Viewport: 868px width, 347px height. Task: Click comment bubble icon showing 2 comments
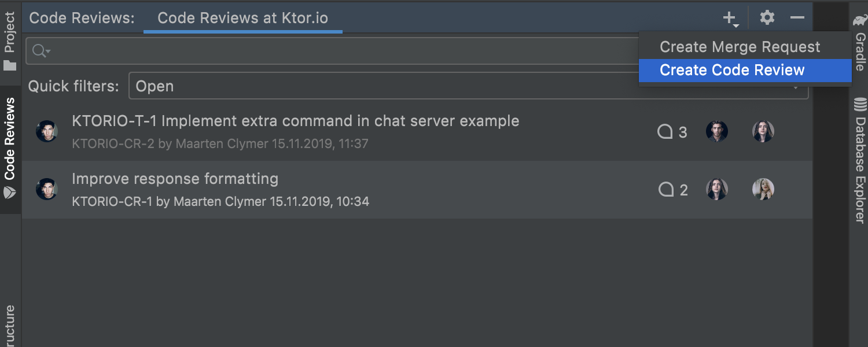[x=667, y=190]
